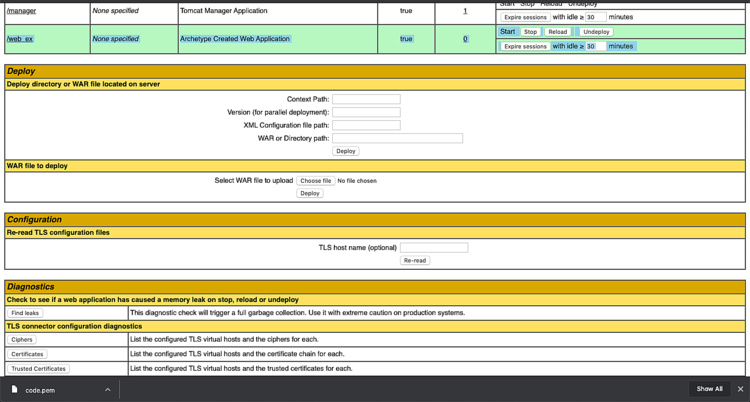Open the /web_ex application link

coord(21,39)
